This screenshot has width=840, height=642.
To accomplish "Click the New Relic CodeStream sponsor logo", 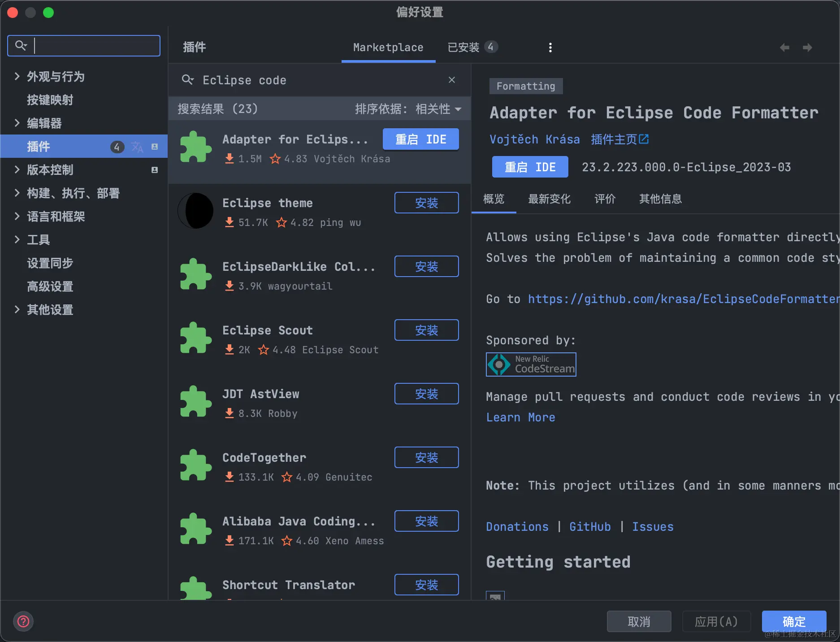I will coord(531,364).
